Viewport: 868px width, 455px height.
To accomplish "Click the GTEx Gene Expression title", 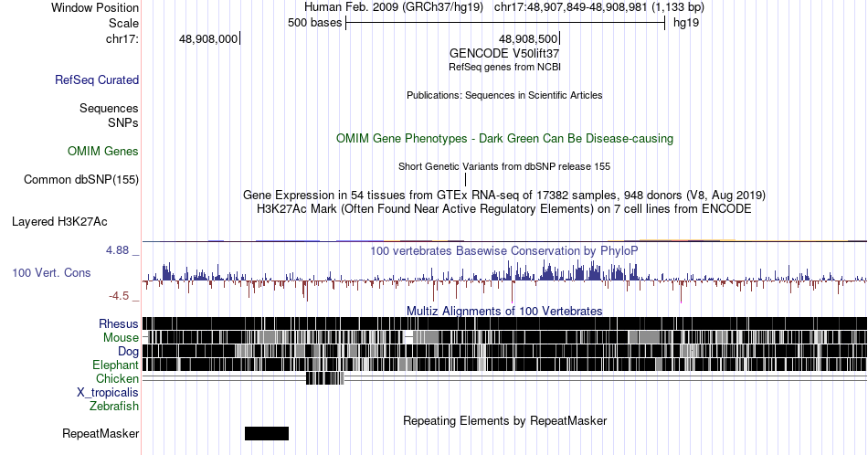I will coord(504,195).
